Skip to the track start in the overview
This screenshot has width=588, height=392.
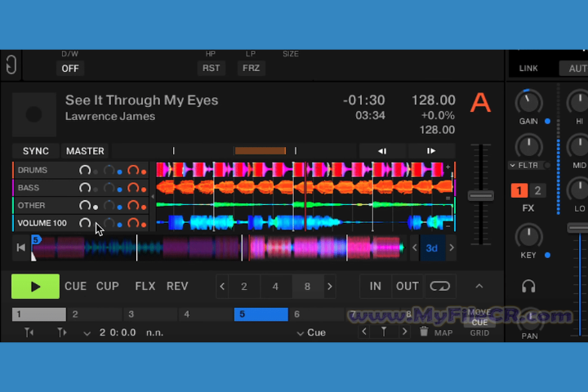pyautogui.click(x=21, y=247)
